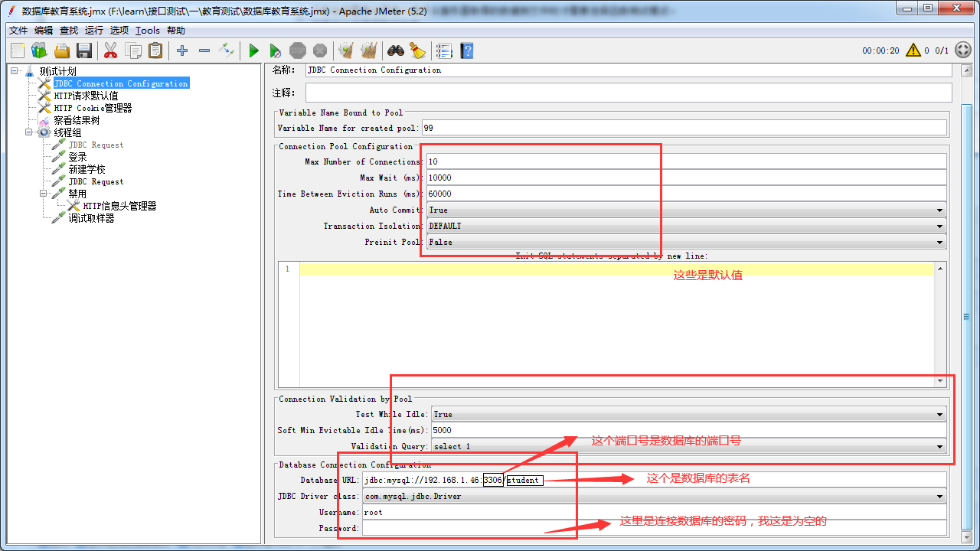Image resolution: width=980 pixels, height=551 pixels.
Task: Collapse the 测试计划 tree node
Action: (x=15, y=71)
